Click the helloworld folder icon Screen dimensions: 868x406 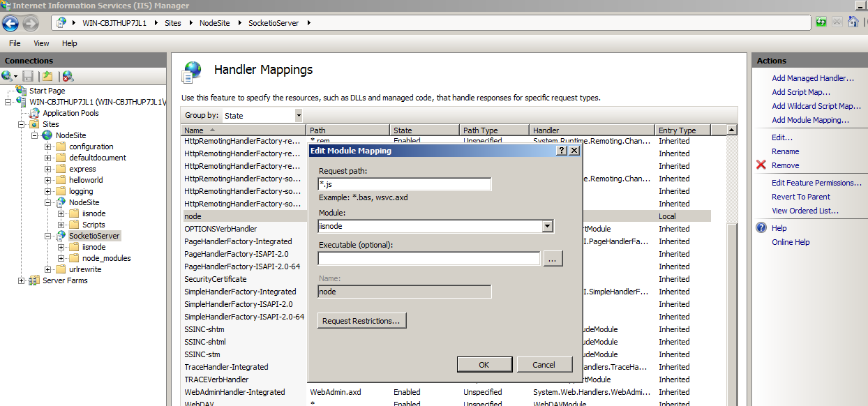(61, 180)
